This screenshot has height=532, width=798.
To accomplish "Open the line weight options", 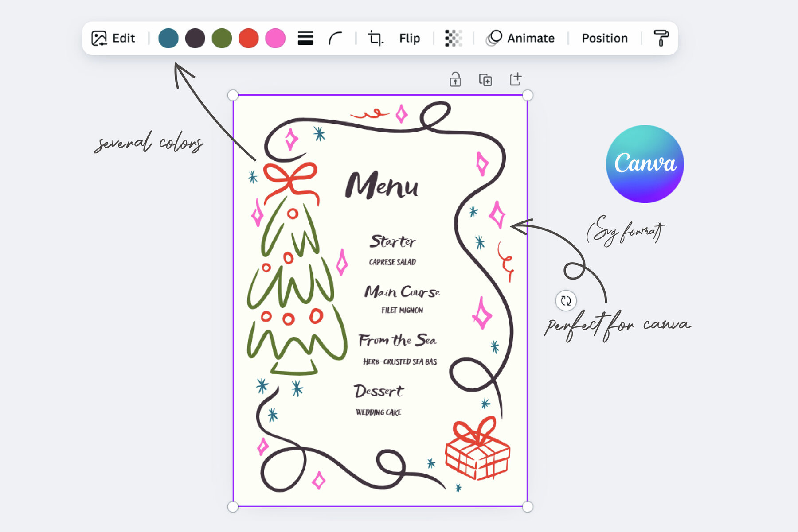I will click(x=305, y=38).
